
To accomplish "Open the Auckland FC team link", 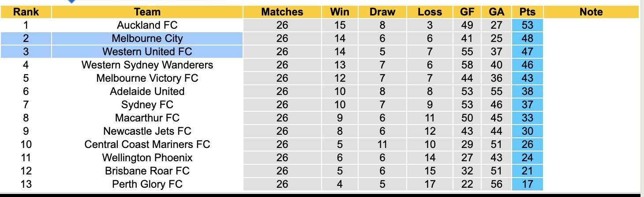I will (x=147, y=25).
